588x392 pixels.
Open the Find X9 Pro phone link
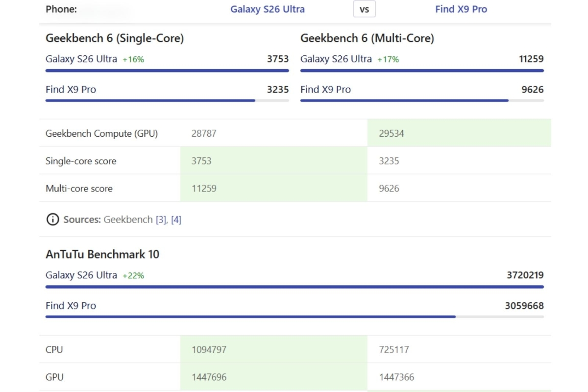pyautogui.click(x=461, y=9)
